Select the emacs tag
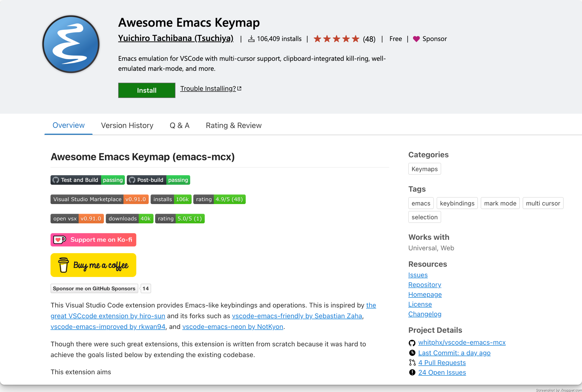 pos(421,203)
